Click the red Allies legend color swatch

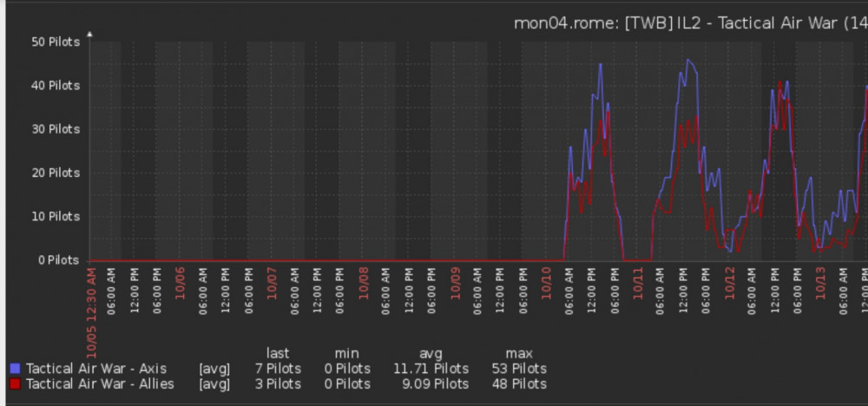(15, 383)
